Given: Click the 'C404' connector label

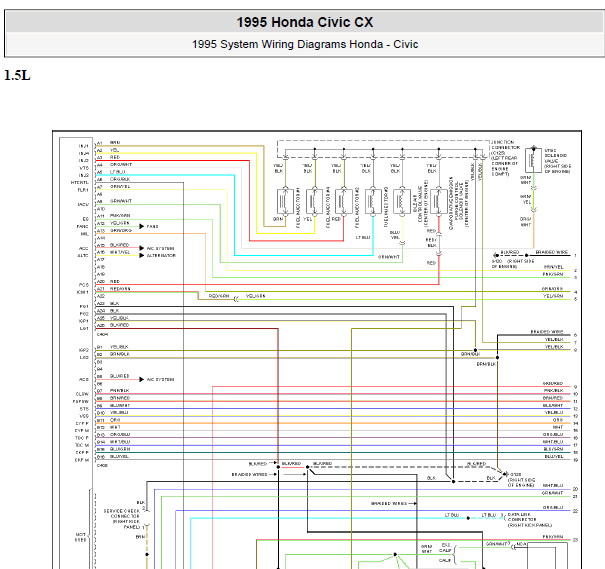Looking at the screenshot, I should 102,334.
